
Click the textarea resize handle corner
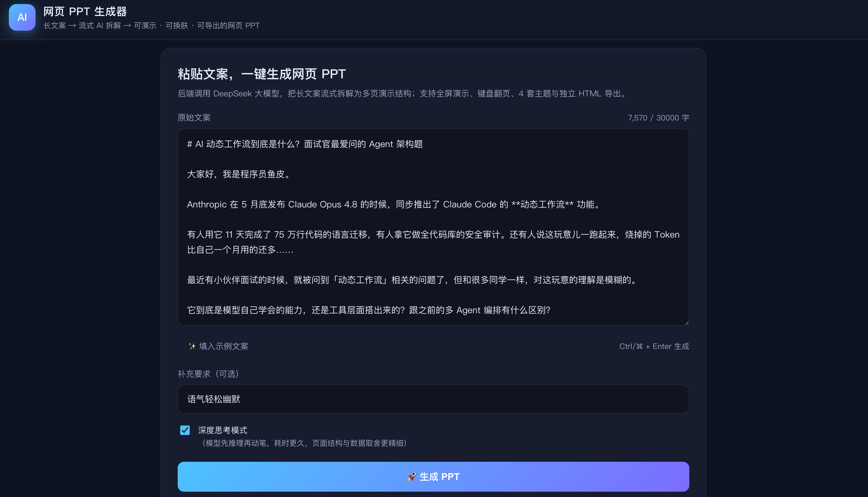686,323
